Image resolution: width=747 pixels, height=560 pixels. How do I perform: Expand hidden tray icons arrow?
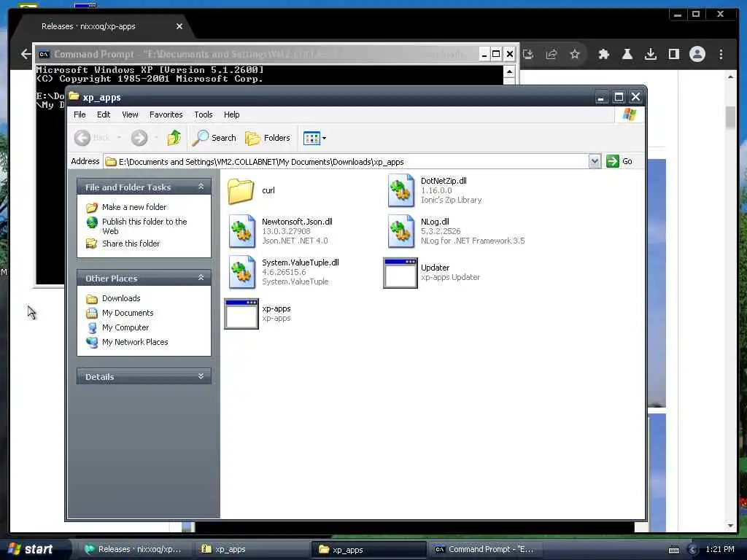click(693, 550)
